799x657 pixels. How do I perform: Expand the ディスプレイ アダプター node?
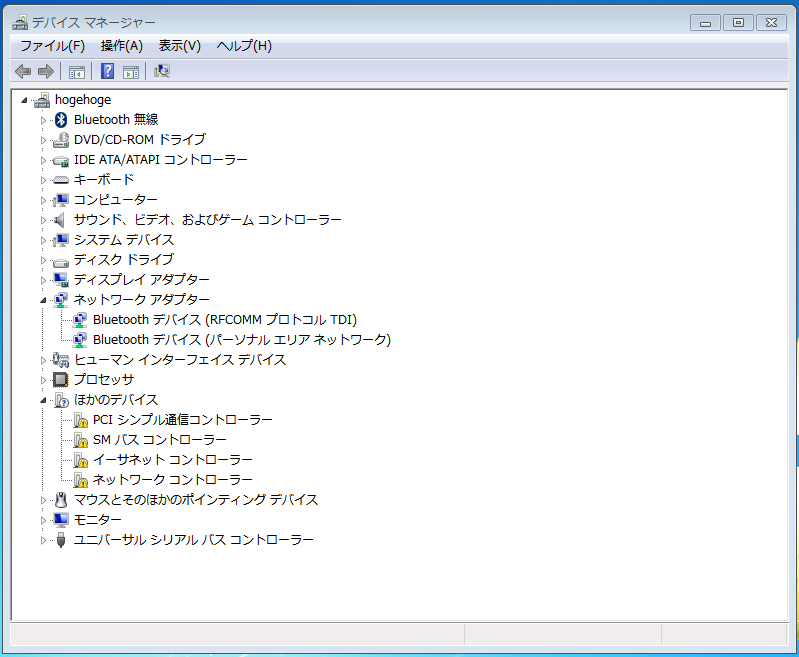pyautogui.click(x=43, y=280)
